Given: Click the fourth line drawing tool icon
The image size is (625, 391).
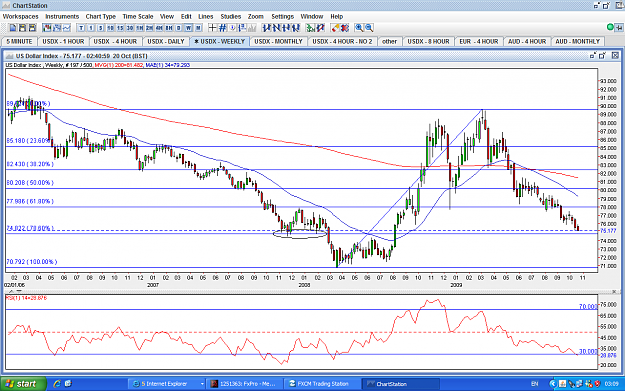Looking at the screenshot, I should pos(296,28).
